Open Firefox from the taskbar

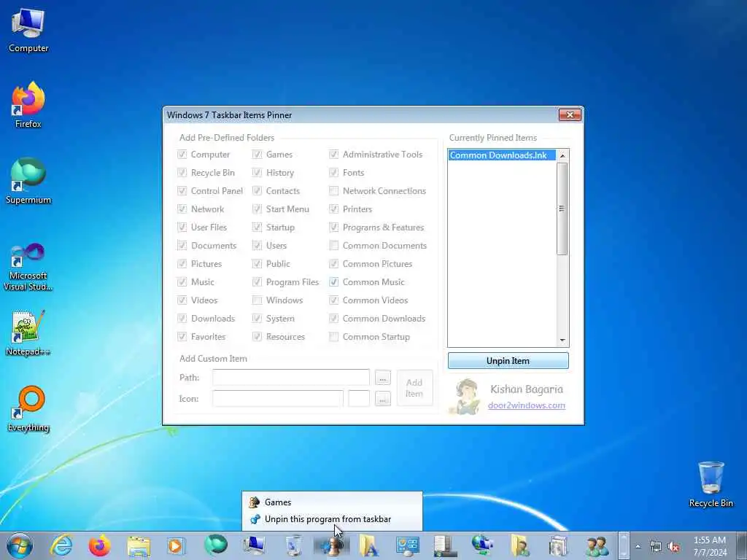coord(99,545)
